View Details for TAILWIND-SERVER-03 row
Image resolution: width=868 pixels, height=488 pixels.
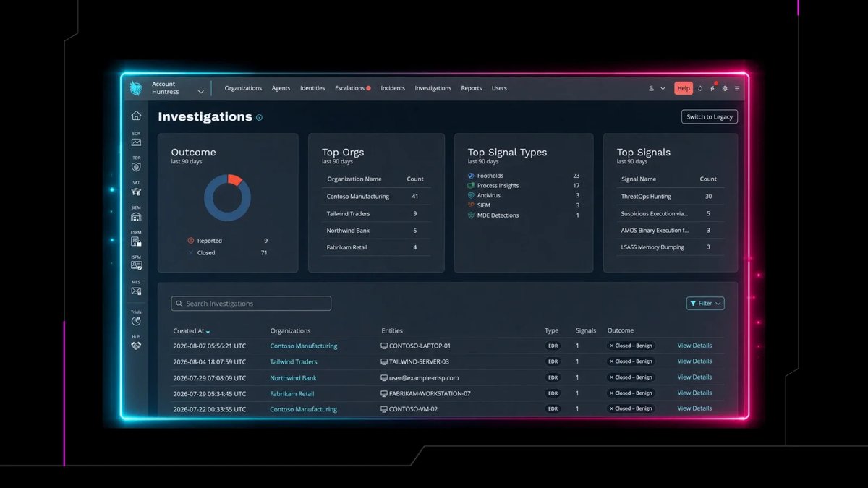click(x=694, y=361)
